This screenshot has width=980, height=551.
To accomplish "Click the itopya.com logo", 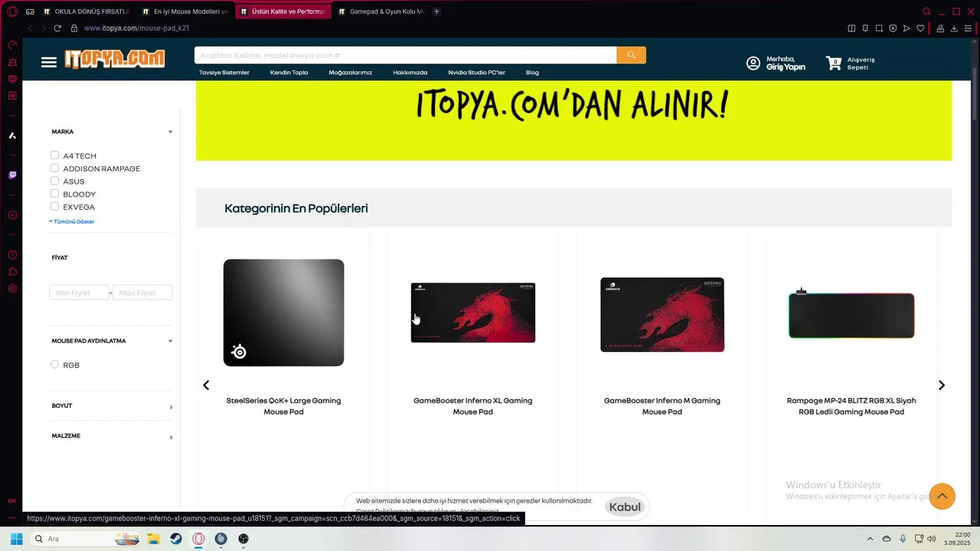I will (114, 60).
